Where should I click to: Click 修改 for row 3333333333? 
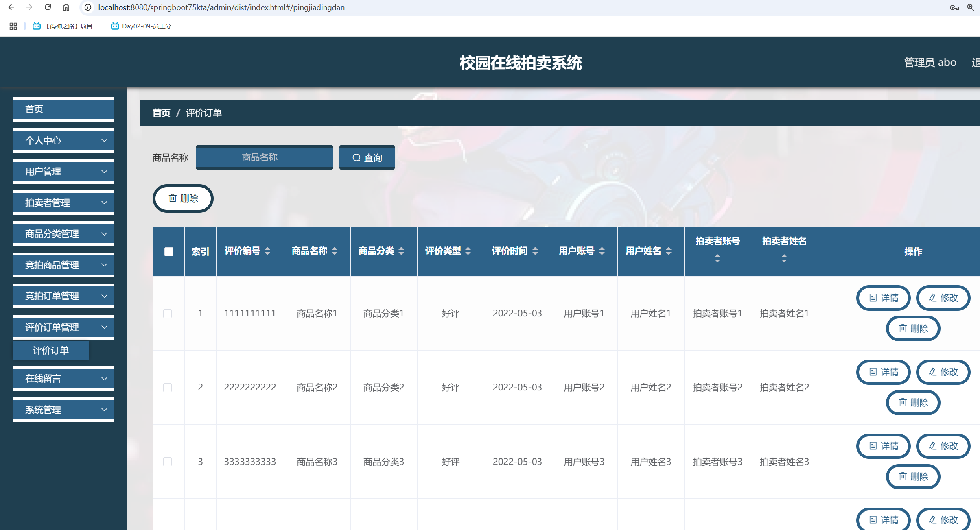[943, 446]
